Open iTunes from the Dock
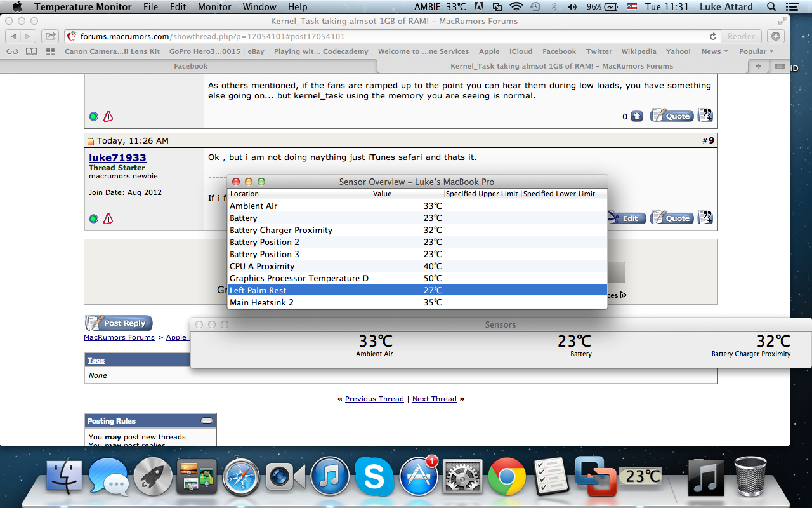Screen dimensions: 812x508 (x=330, y=477)
